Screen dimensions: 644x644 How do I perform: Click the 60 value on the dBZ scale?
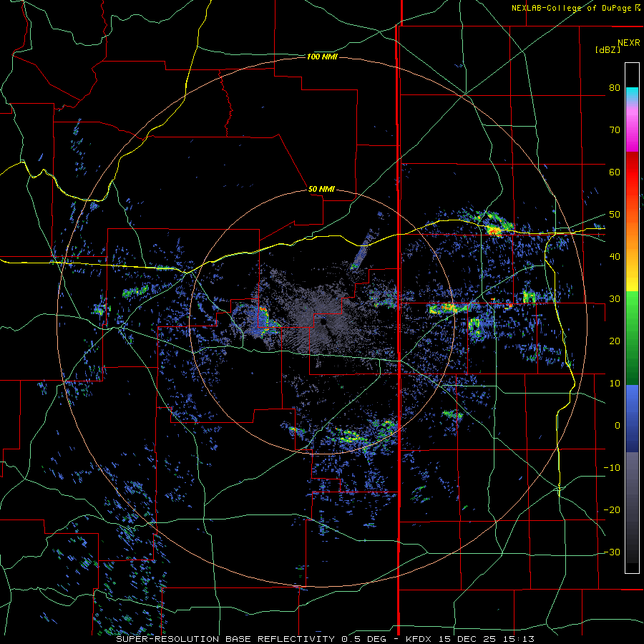[615, 172]
